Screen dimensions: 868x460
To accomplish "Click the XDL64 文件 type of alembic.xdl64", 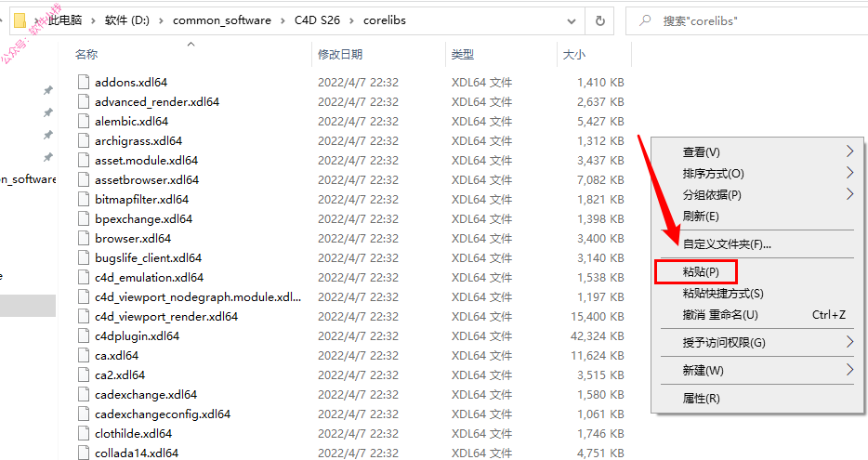I will [481, 121].
